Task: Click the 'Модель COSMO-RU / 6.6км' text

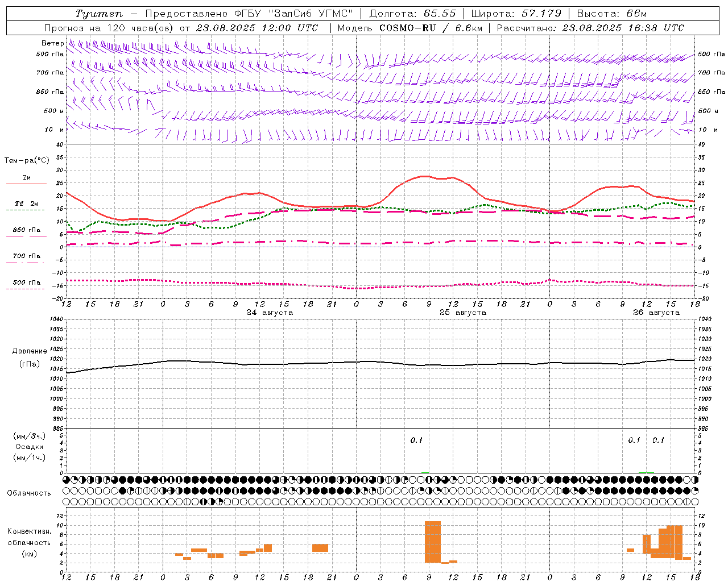Action: [x=410, y=28]
